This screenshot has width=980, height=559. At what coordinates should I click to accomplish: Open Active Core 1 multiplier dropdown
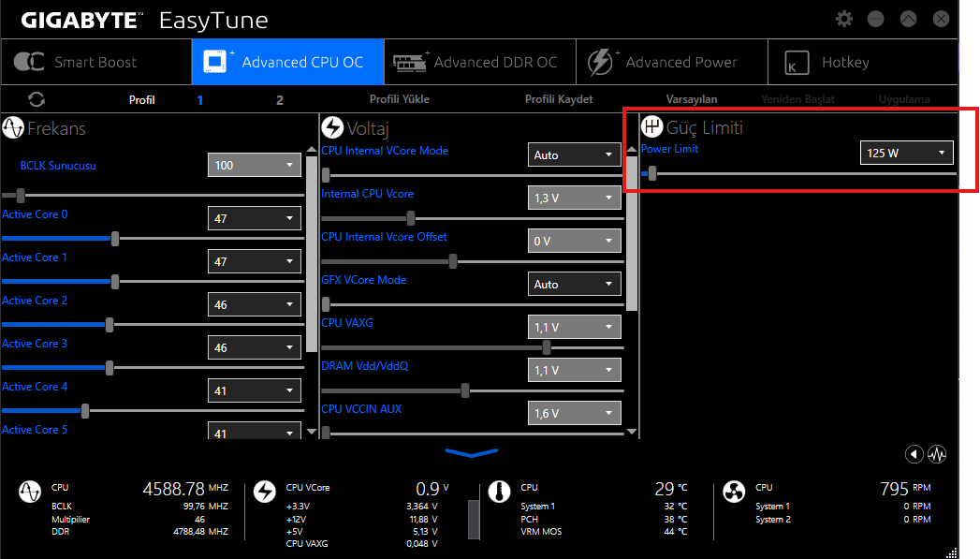click(255, 261)
